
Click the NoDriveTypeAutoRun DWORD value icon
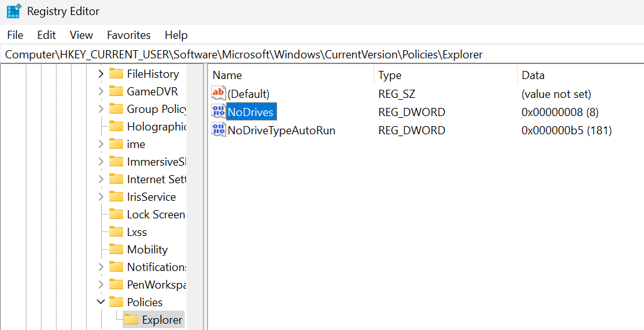(x=218, y=129)
